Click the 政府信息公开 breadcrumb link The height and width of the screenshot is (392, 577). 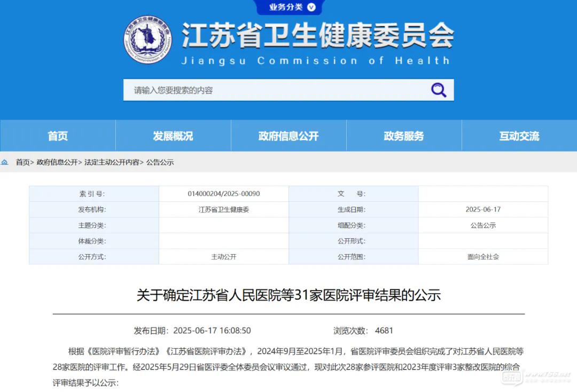point(57,162)
